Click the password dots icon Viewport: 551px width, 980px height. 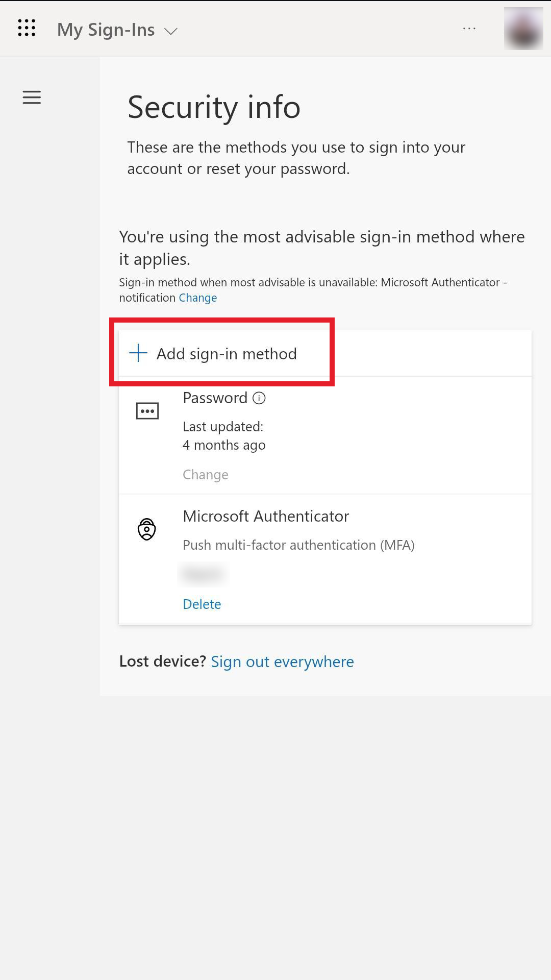pyautogui.click(x=147, y=411)
